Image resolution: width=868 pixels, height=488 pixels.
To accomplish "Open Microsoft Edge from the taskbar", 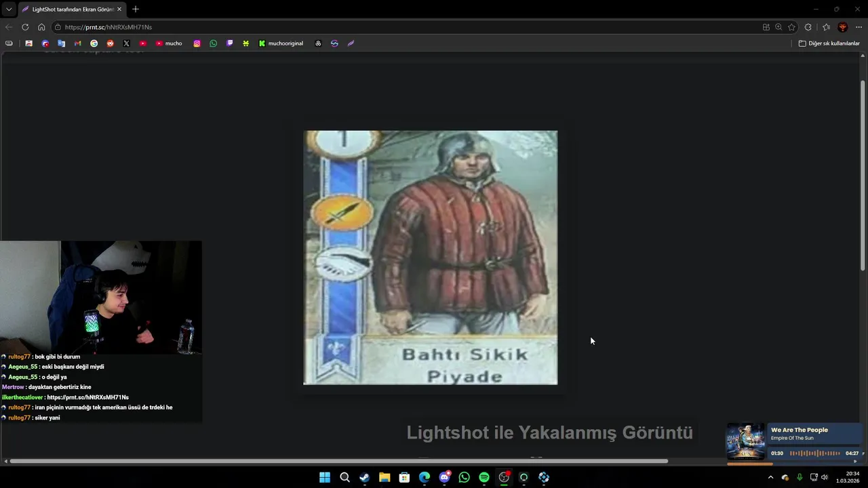I will (x=425, y=477).
